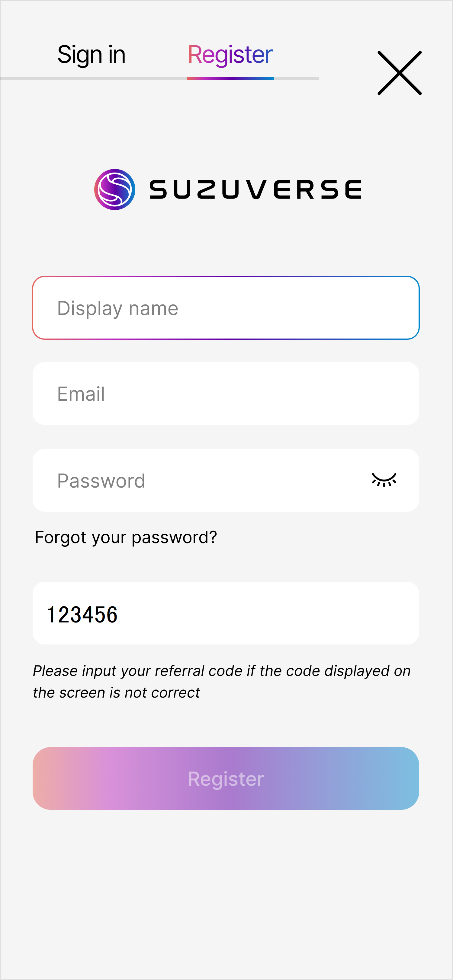
Task: Click the Suzuverse circular logo icon
Action: (x=114, y=189)
